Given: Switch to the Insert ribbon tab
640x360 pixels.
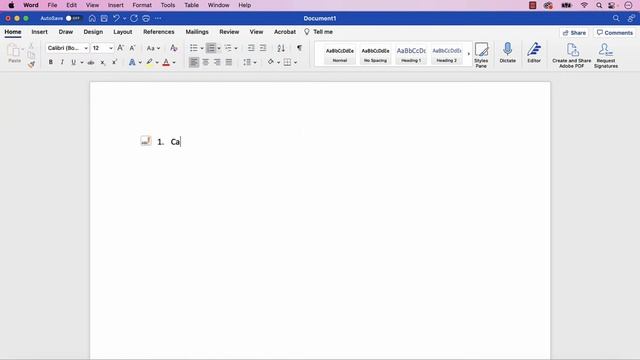Looking at the screenshot, I should (40, 32).
